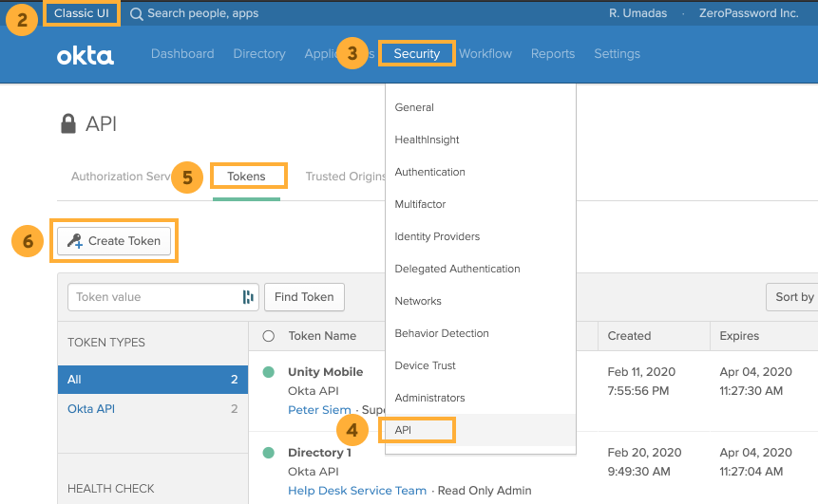Click green status dot for Directory 1
818x504 pixels.
point(269,453)
